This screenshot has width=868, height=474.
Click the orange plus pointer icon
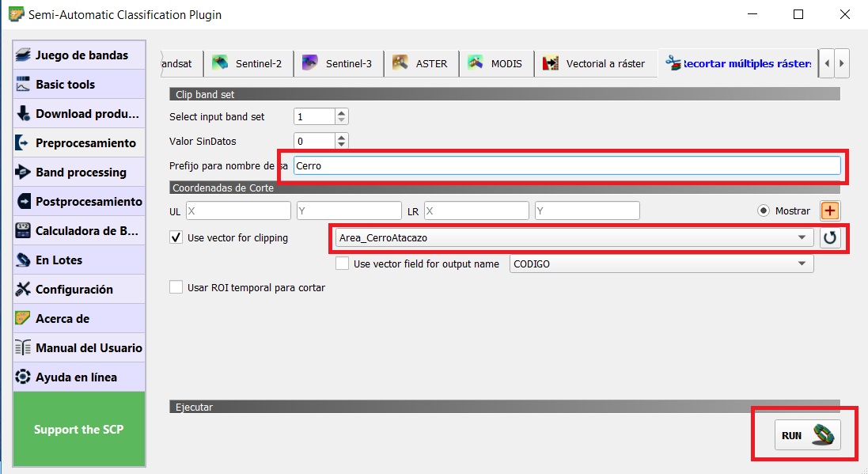(830, 210)
